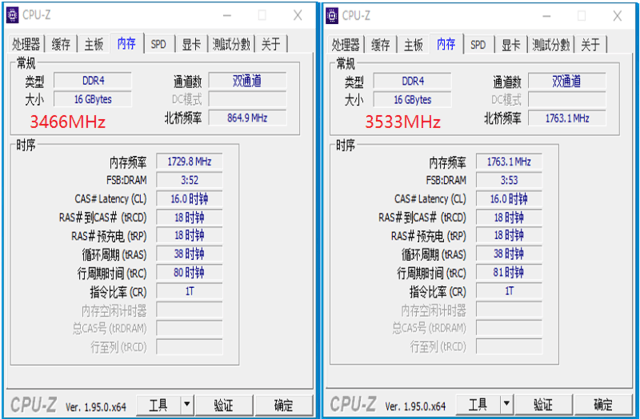Open 处理器 tab in right CPU-Z window
This screenshot has height=419, width=640.
[x=346, y=44]
